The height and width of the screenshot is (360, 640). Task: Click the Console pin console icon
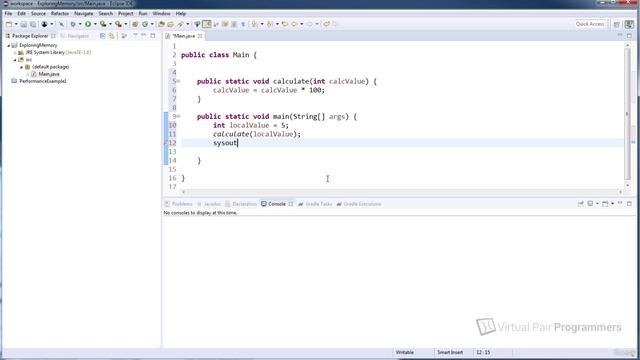pos(580,204)
